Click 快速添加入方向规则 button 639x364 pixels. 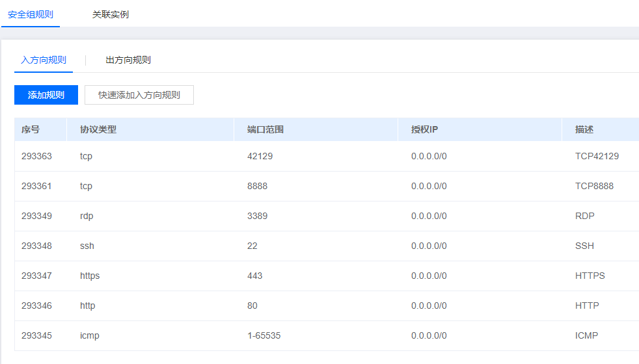click(x=139, y=95)
